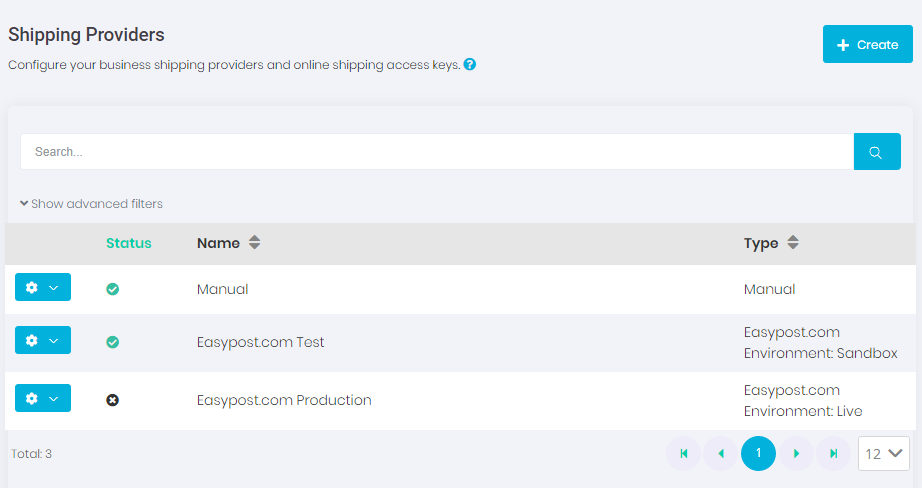The width and height of the screenshot is (922, 488).
Task: Go to the first page arrow
Action: click(x=684, y=453)
